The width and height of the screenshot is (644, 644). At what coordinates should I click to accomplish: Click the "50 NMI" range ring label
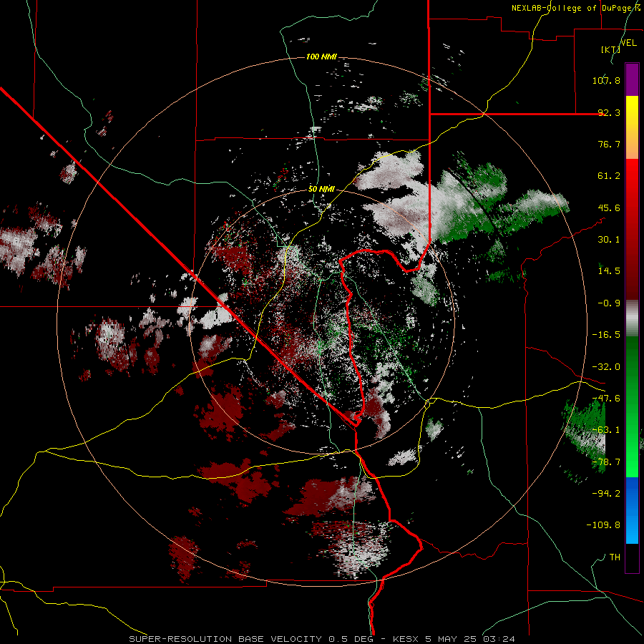point(321,189)
